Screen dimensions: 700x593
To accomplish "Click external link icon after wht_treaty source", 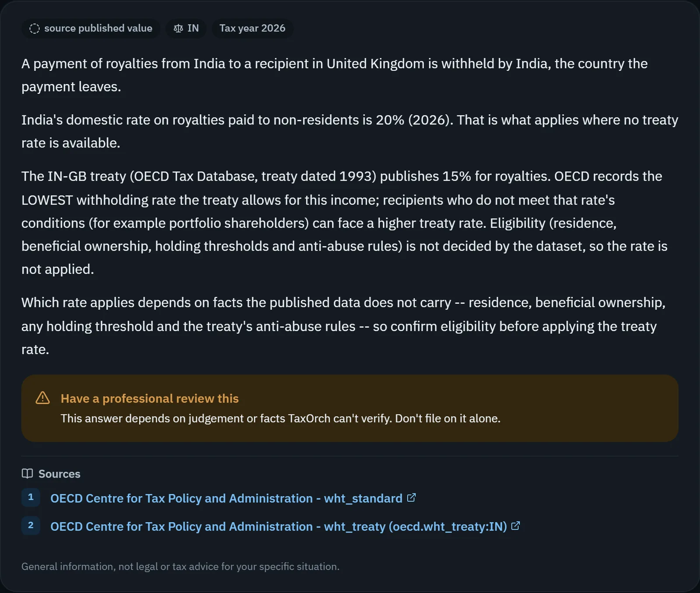I will [516, 526].
